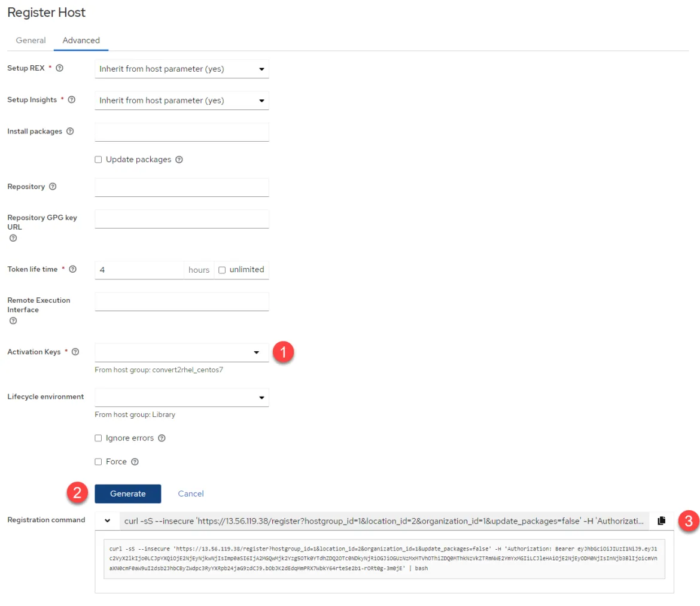
Task: Check the Ignore errors option
Action: tap(98, 438)
